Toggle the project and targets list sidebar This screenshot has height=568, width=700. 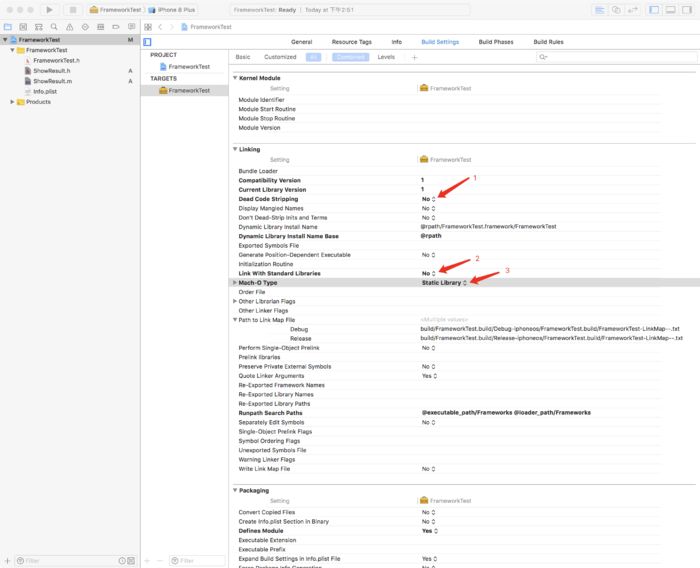click(x=147, y=42)
